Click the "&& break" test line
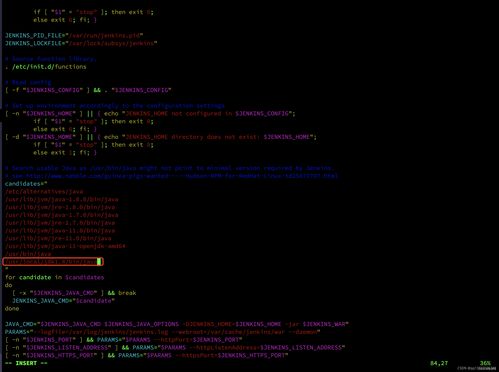This screenshot has height=372, width=499. [74, 293]
